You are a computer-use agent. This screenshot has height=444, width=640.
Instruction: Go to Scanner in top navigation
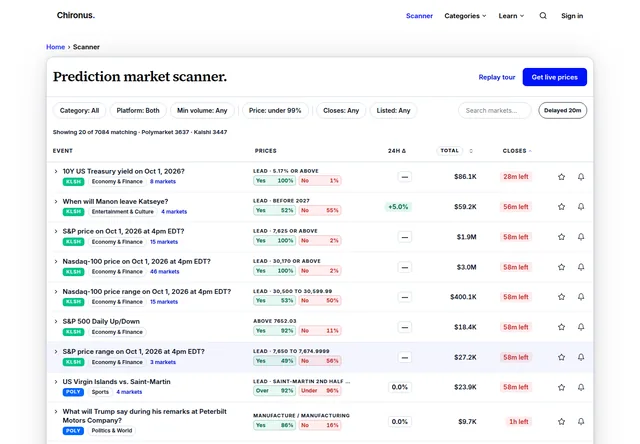click(419, 16)
